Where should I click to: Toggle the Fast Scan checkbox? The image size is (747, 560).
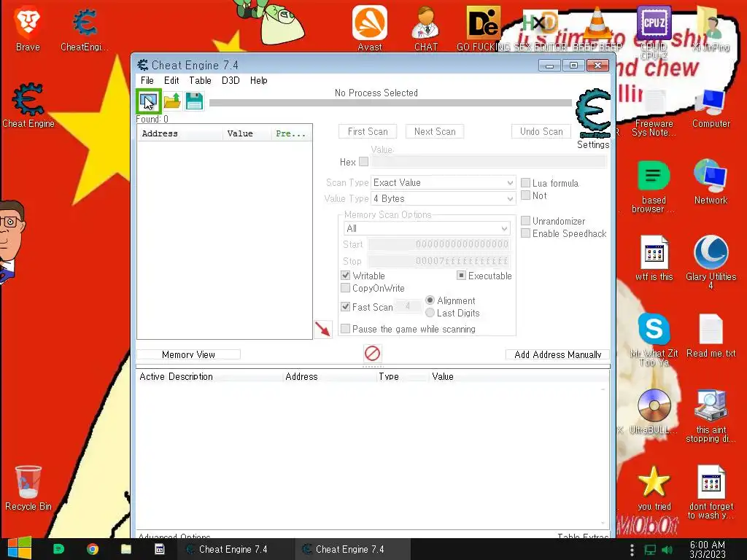[x=345, y=307]
